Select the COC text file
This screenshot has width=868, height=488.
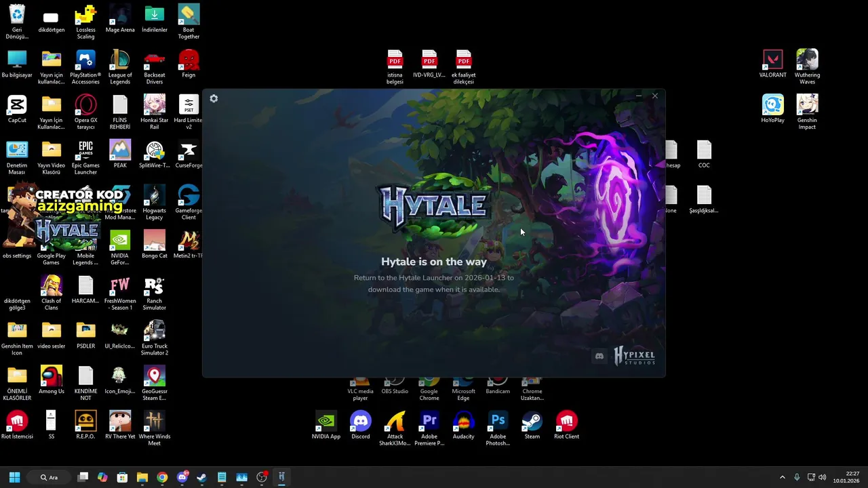(x=704, y=154)
